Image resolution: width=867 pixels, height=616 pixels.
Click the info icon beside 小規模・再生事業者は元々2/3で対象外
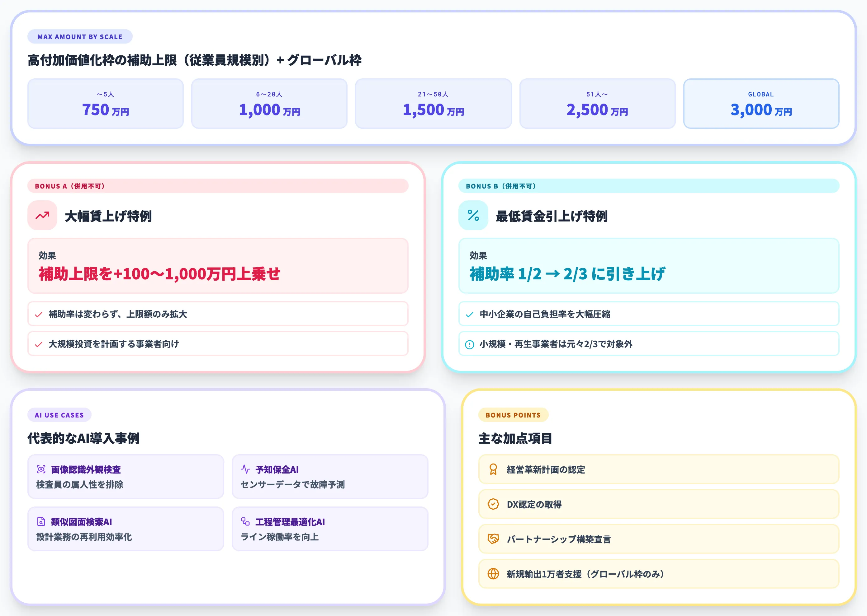coord(470,344)
